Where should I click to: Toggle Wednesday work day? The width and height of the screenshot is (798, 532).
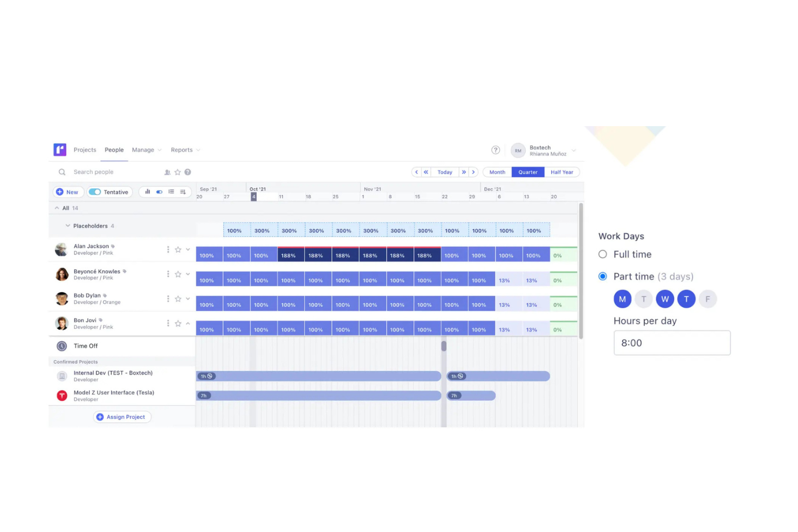pyautogui.click(x=665, y=299)
